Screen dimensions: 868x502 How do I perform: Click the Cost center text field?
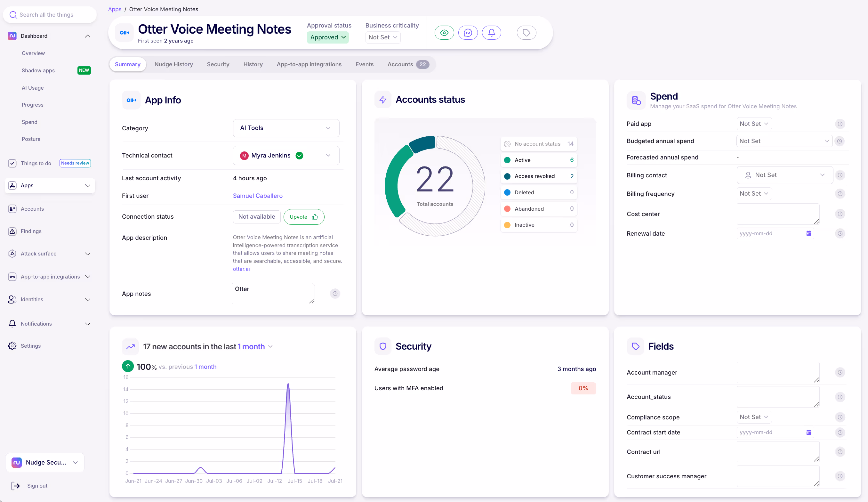(x=778, y=214)
